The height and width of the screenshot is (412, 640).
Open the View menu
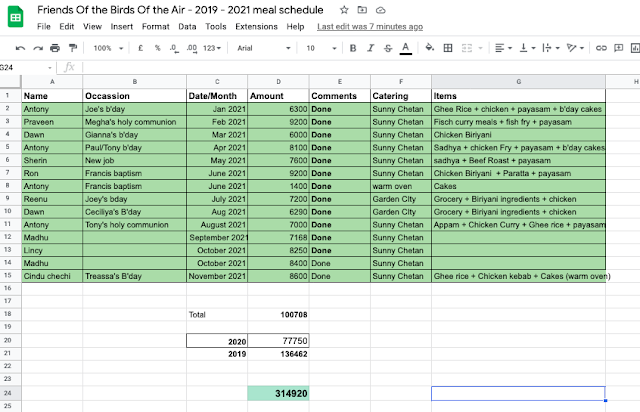(92, 27)
